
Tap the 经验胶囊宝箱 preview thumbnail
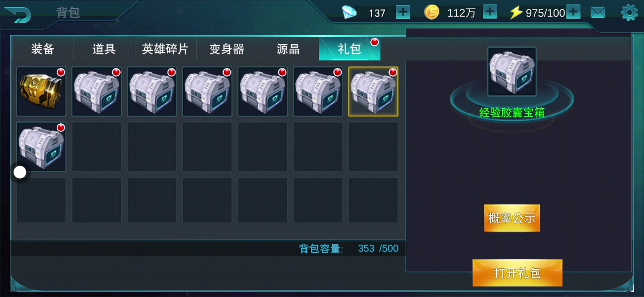click(x=512, y=72)
